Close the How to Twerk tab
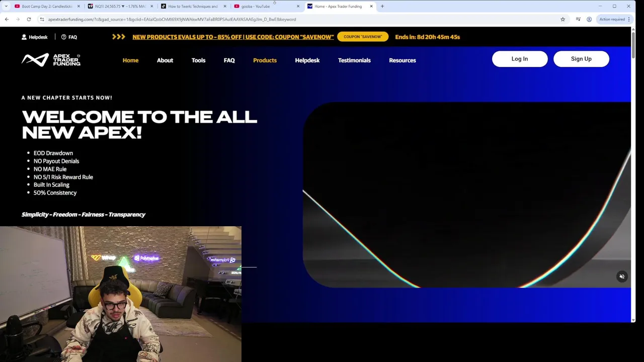This screenshot has width=644, height=362. [x=224, y=6]
